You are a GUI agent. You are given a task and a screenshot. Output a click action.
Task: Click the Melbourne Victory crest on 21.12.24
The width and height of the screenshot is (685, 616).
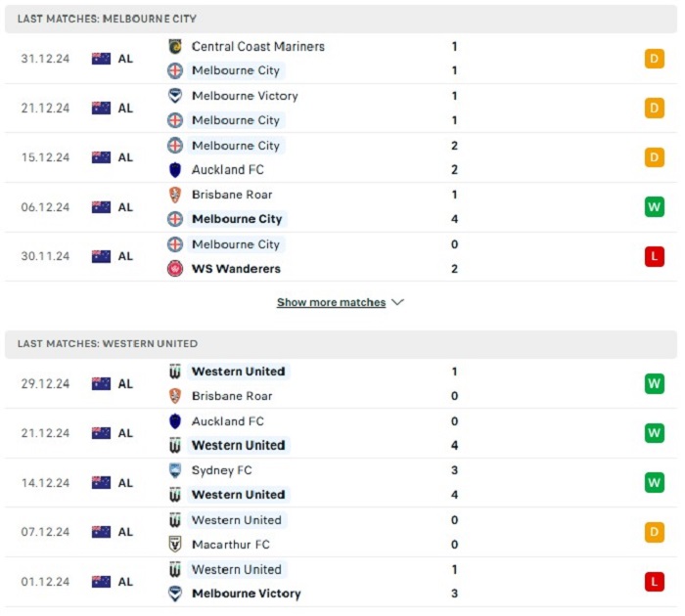pyautogui.click(x=175, y=96)
